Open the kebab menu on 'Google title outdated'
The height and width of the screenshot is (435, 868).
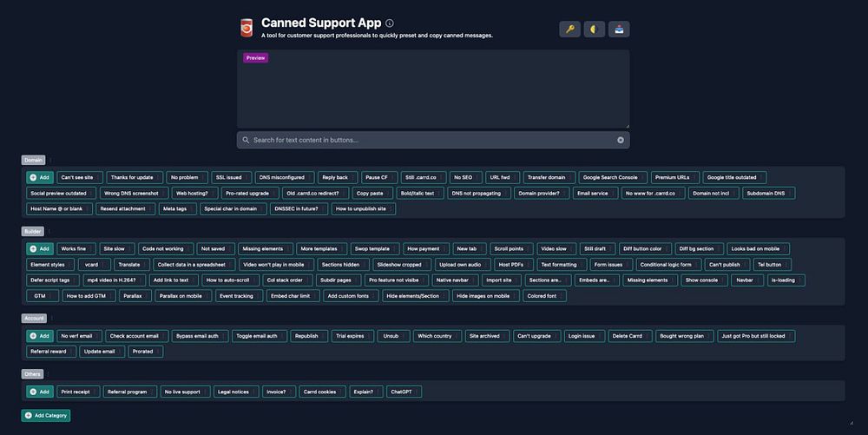coord(761,178)
